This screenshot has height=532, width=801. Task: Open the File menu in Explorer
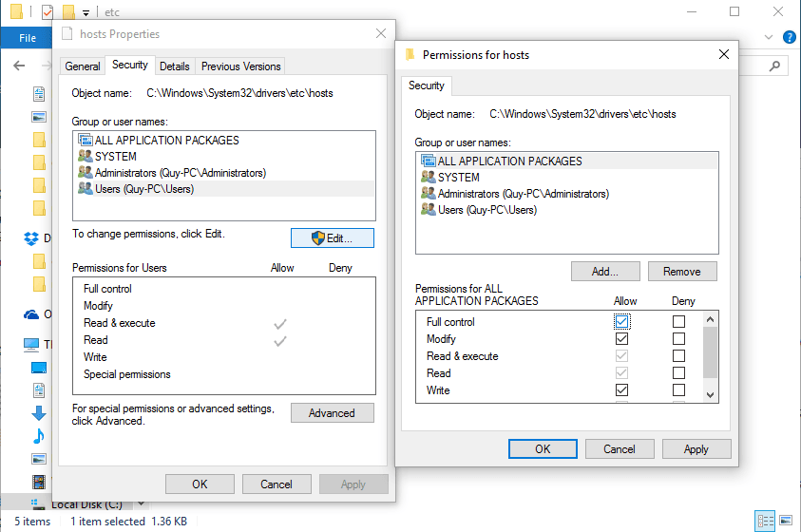coord(28,38)
